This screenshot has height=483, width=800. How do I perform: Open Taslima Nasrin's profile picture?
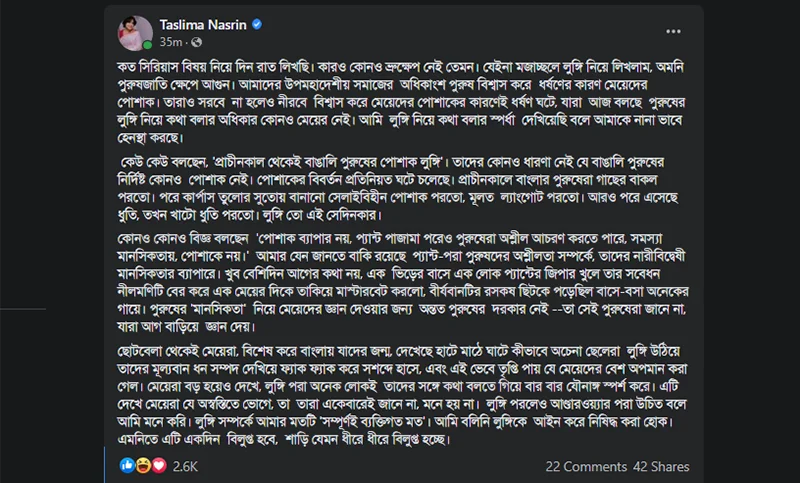pyautogui.click(x=135, y=33)
